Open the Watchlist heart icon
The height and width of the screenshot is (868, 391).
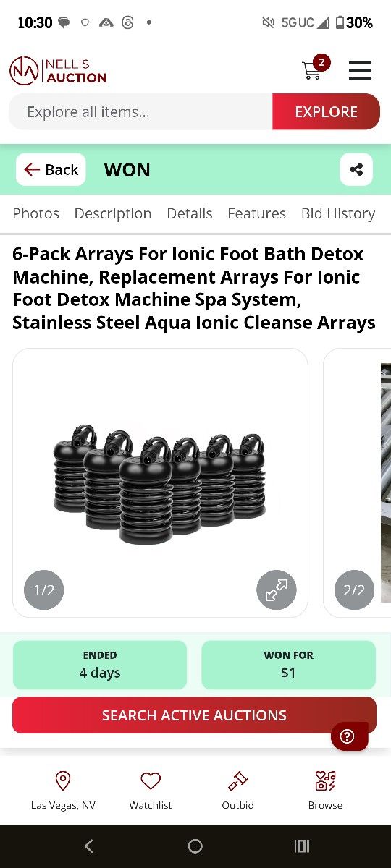151,780
